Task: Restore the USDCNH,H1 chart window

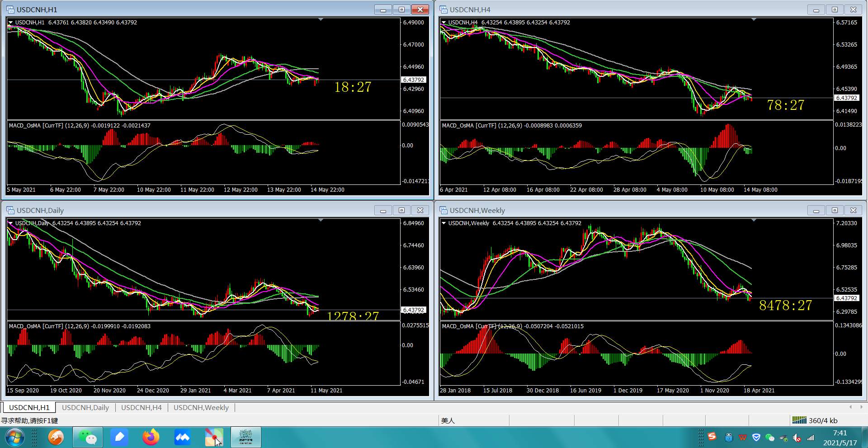Action: tap(401, 9)
